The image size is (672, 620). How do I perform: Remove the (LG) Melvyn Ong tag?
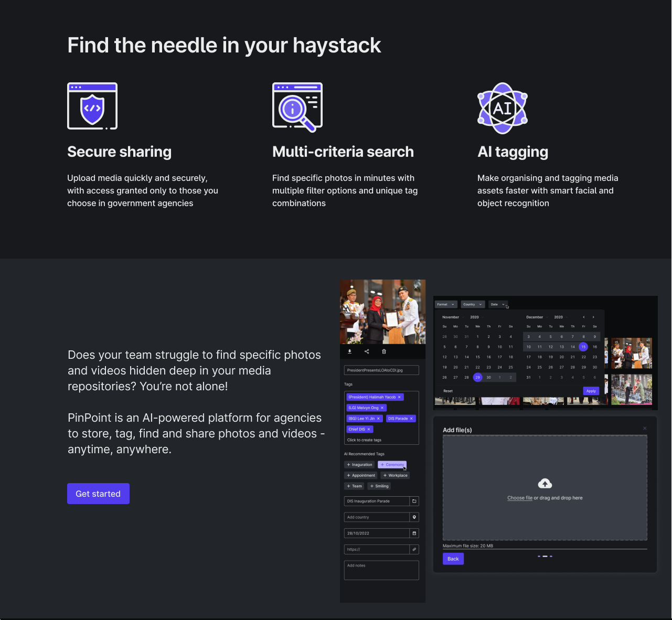(382, 408)
